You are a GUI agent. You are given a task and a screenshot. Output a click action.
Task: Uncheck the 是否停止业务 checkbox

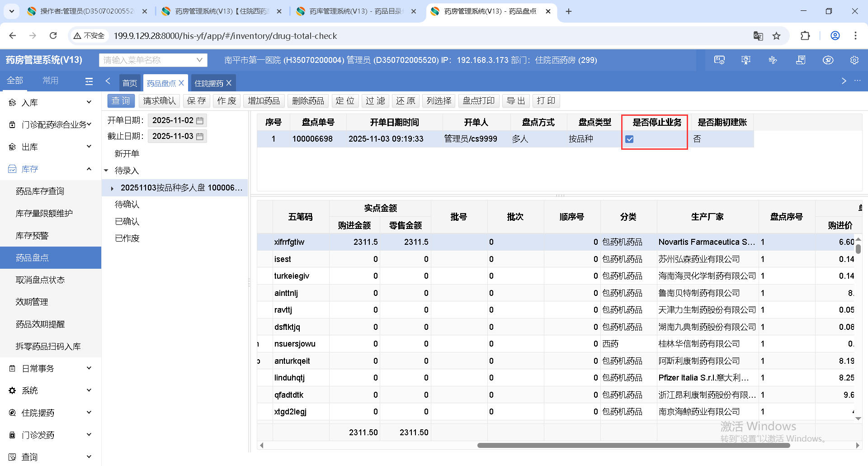pyautogui.click(x=629, y=139)
